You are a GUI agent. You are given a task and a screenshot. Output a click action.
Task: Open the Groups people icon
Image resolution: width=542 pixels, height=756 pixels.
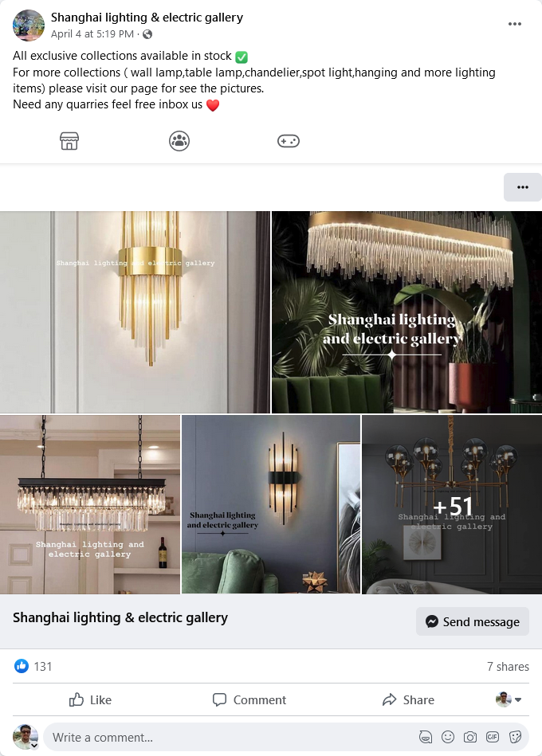click(179, 141)
